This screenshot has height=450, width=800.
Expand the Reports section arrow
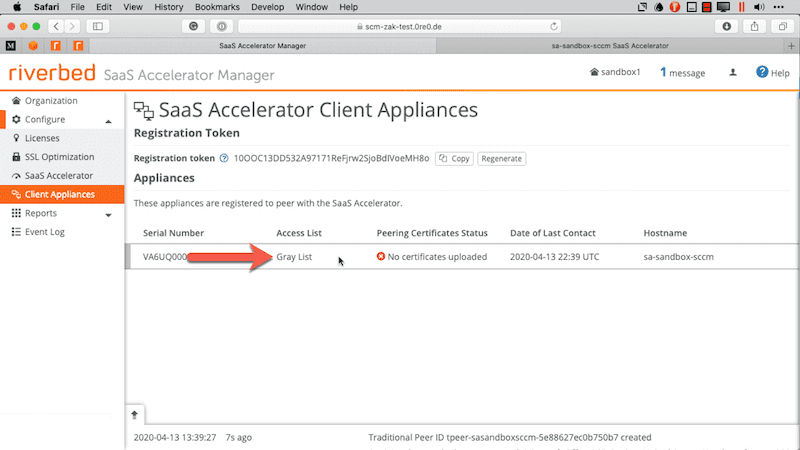pyautogui.click(x=108, y=215)
